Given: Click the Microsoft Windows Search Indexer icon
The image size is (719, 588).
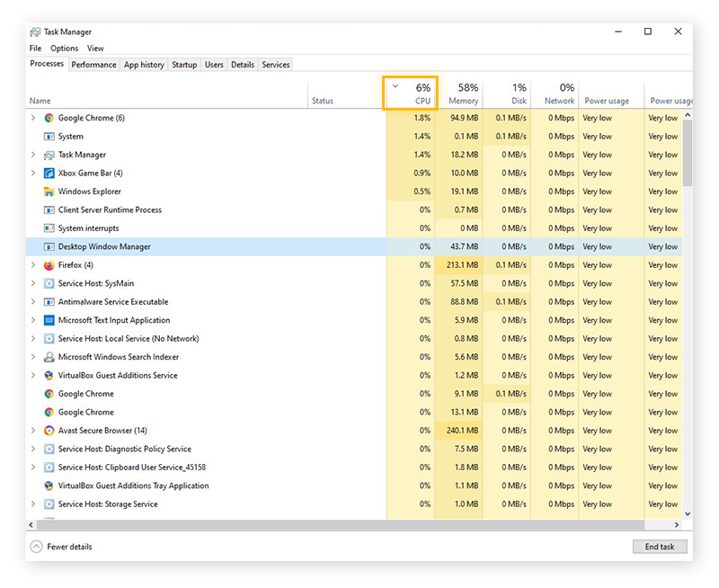Looking at the screenshot, I should pyautogui.click(x=48, y=357).
